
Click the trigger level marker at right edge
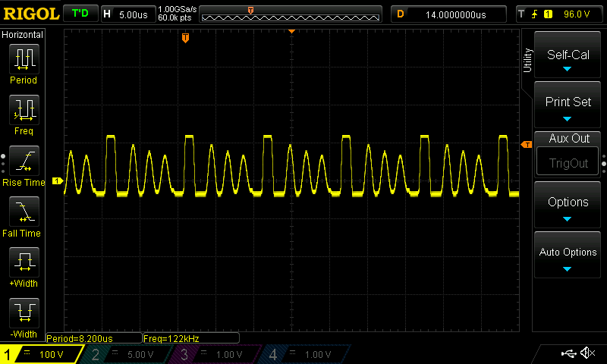pos(527,145)
